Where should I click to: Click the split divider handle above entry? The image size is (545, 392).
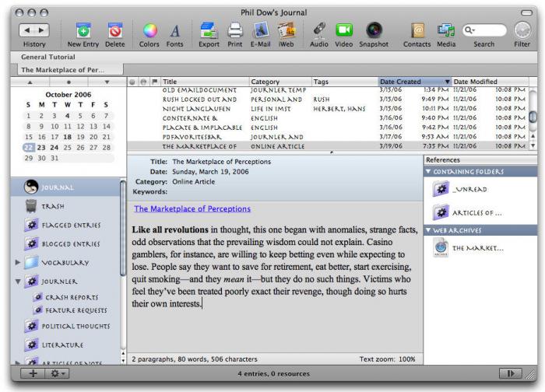pos(332,152)
